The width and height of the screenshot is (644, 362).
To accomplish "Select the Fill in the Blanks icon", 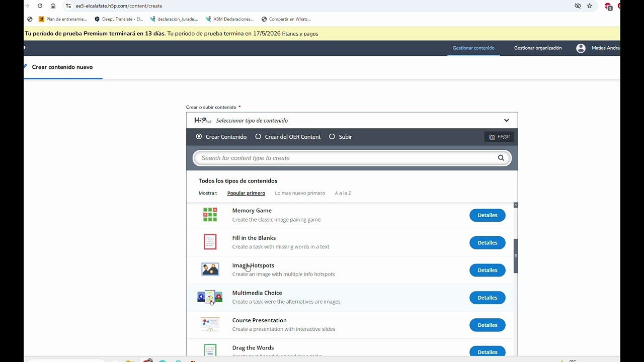I will (x=210, y=242).
